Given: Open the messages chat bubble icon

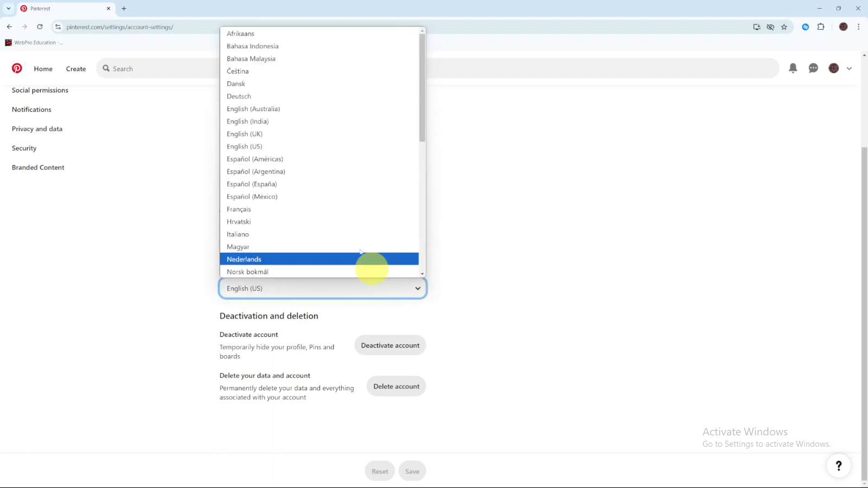Looking at the screenshot, I should [x=813, y=68].
